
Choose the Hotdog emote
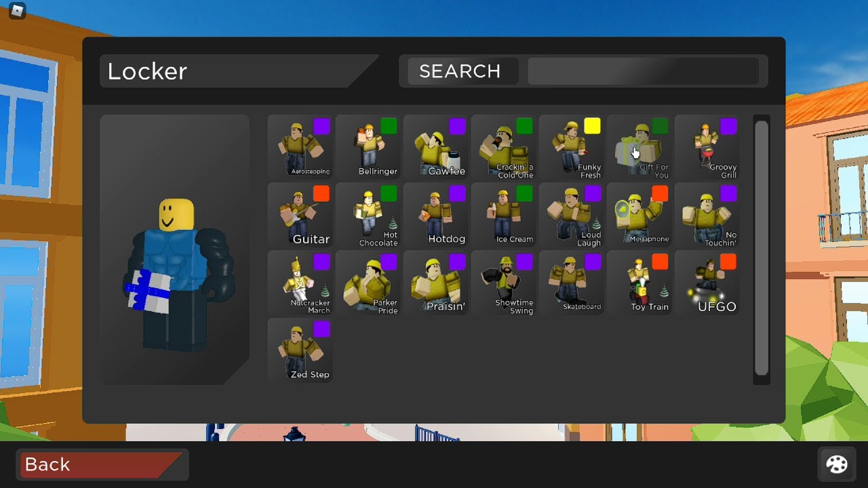(x=436, y=215)
